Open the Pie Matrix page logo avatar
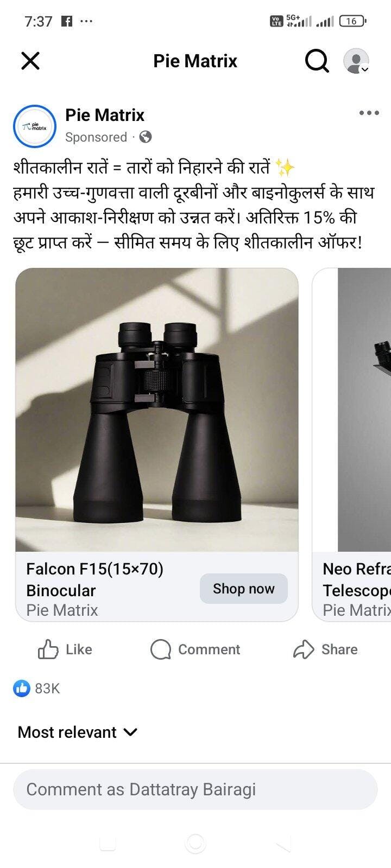 (x=35, y=126)
